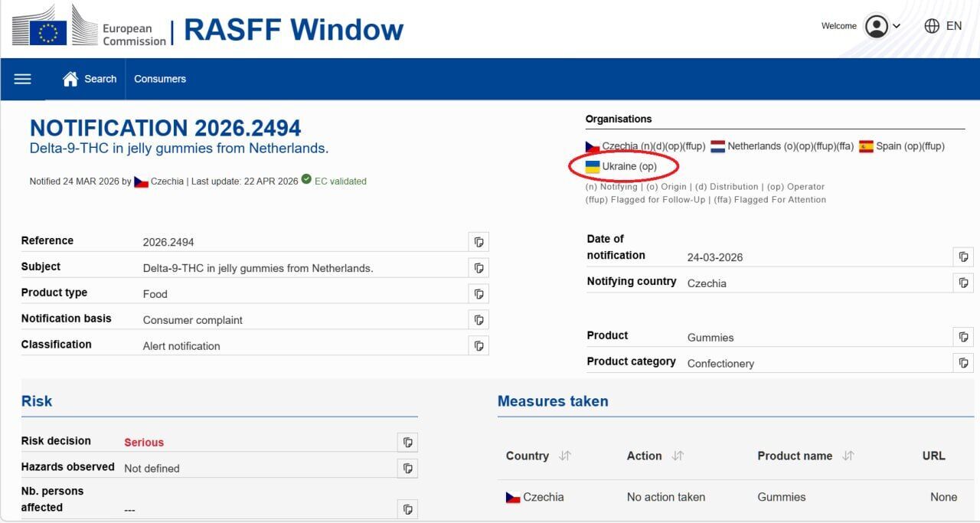Go to the Search menu item
Image resolution: width=980 pixels, height=523 pixels.
pyautogui.click(x=100, y=79)
